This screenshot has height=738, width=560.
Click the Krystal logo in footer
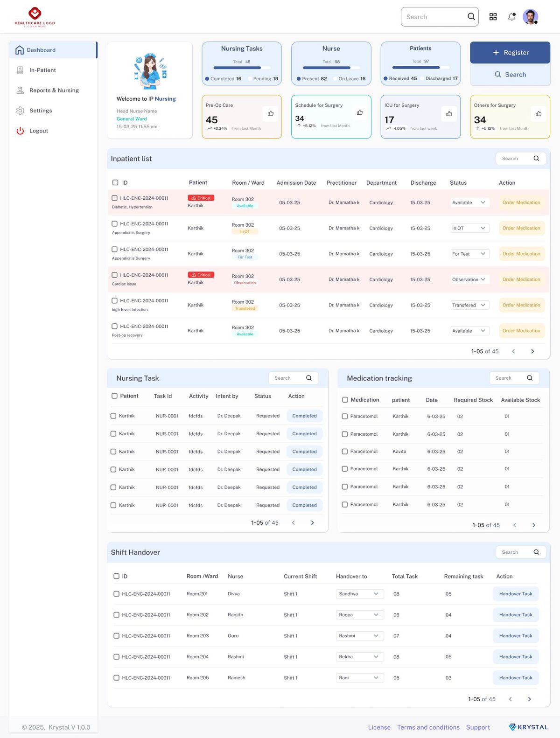click(x=528, y=727)
